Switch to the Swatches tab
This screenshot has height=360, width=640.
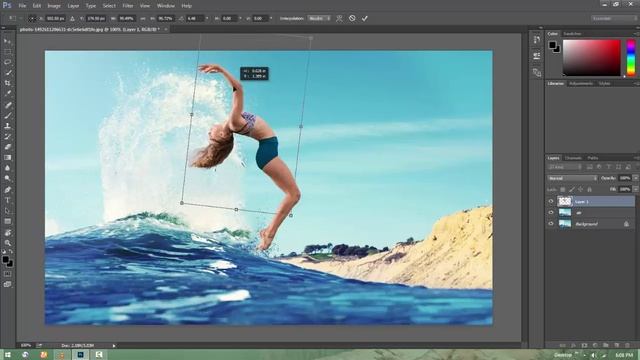pos(572,33)
